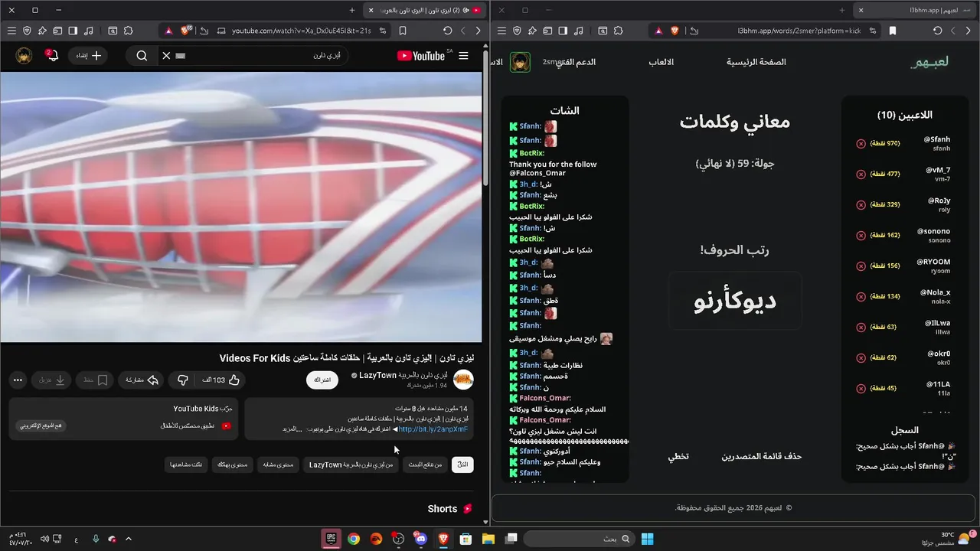
Task: Submit the YouTube search with magnifier
Action: [142, 56]
